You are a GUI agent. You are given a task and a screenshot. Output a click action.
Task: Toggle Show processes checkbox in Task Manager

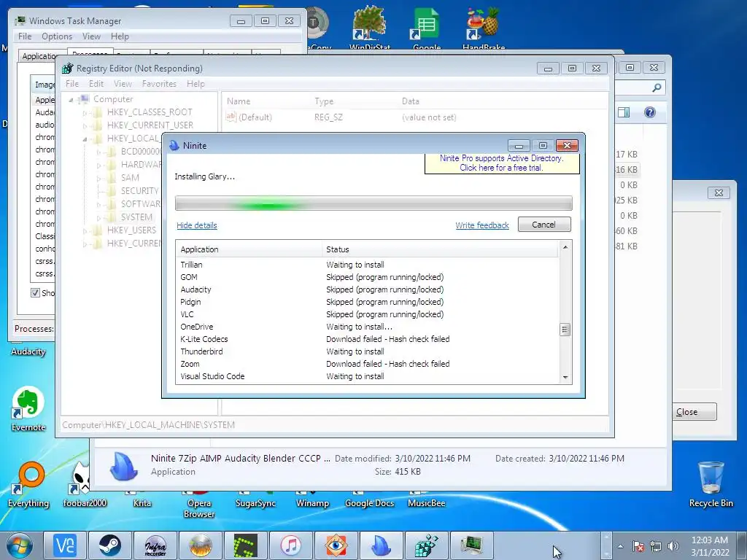(x=35, y=292)
